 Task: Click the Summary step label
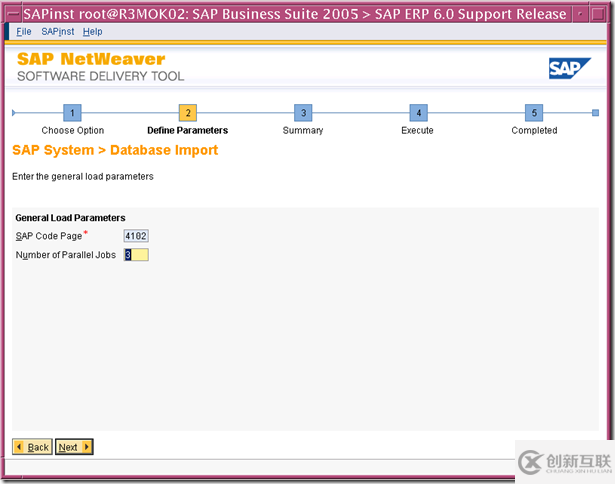[x=303, y=130]
